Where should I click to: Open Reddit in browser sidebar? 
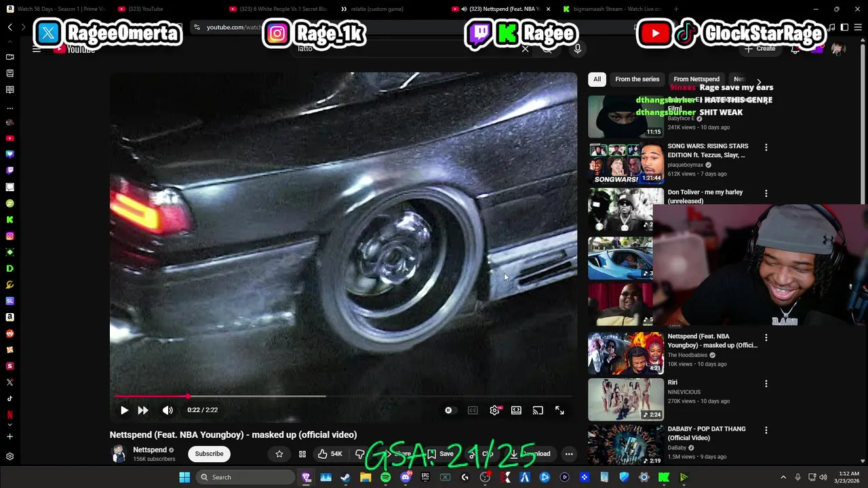coord(9,333)
